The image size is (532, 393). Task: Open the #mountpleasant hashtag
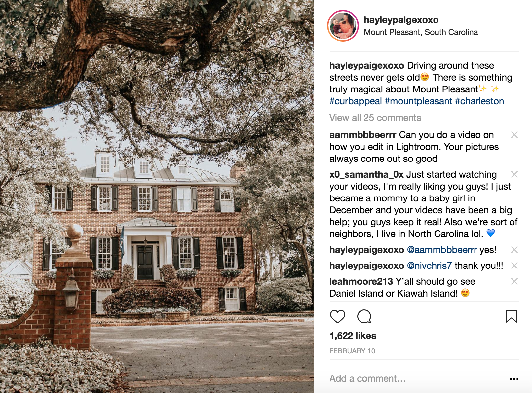pos(418,101)
